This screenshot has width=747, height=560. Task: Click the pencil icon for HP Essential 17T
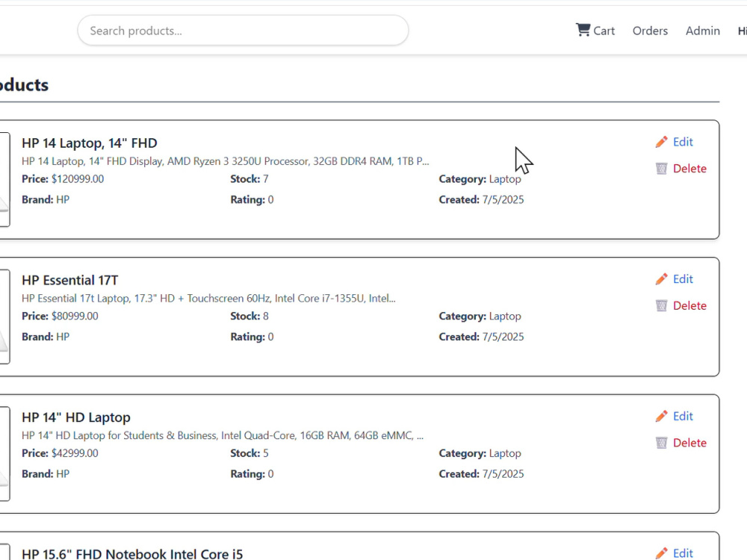[x=661, y=279]
